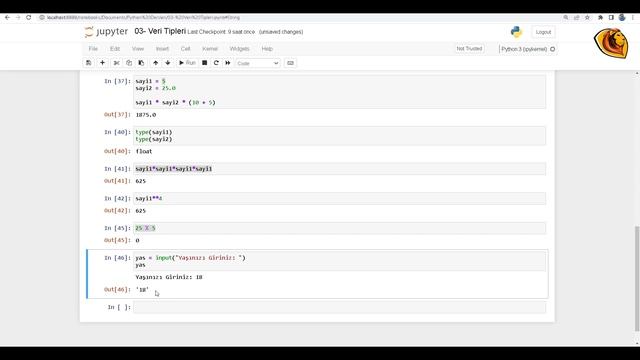
Task: Copy selected cells icon
Action: (129, 63)
